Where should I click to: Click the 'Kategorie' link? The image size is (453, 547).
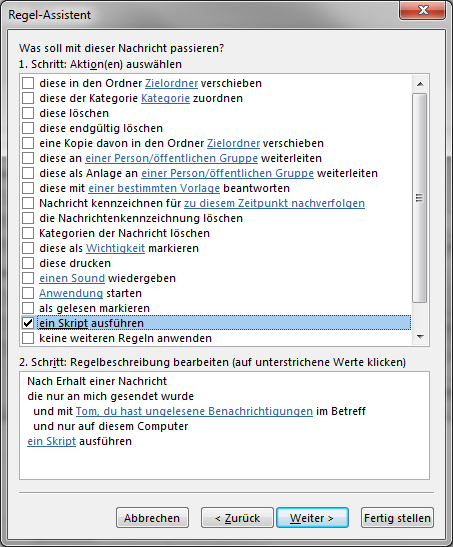(165, 98)
